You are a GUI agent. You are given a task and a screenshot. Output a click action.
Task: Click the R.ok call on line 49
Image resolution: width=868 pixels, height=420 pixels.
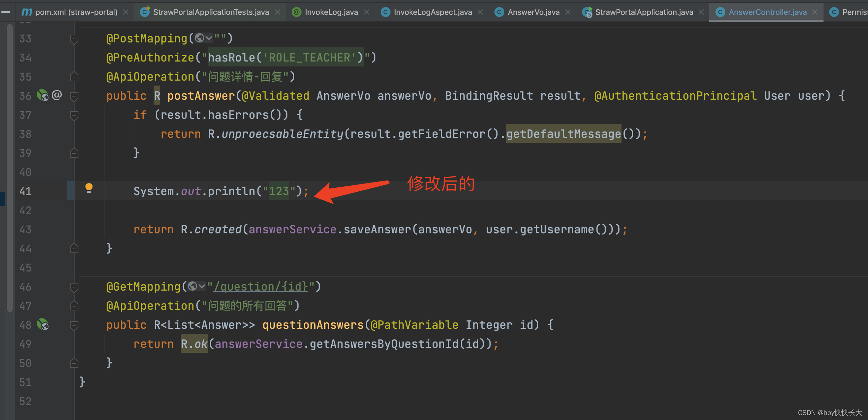(x=194, y=344)
